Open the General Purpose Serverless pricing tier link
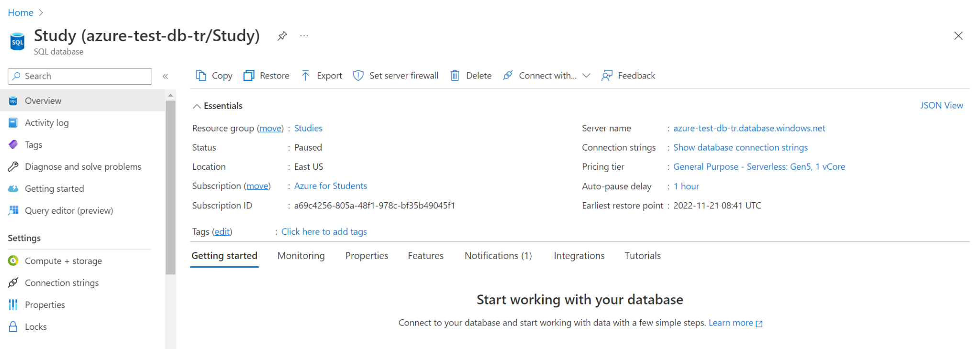 click(x=759, y=167)
